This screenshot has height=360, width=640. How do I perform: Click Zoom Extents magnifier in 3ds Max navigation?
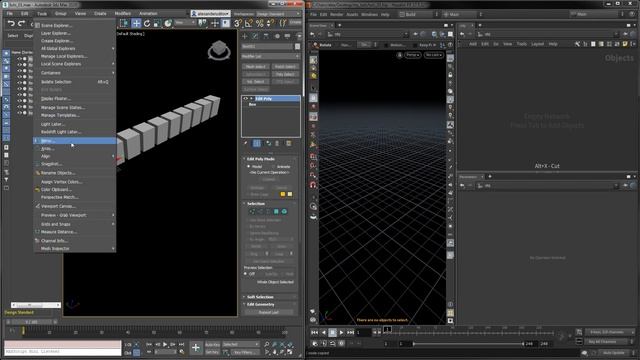pyautogui.click(x=267, y=344)
